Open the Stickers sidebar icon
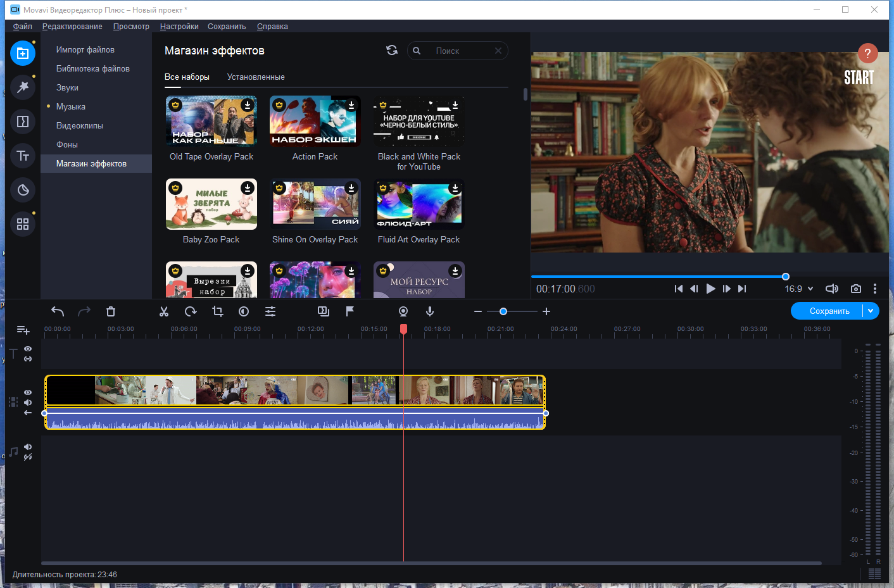 (x=23, y=190)
